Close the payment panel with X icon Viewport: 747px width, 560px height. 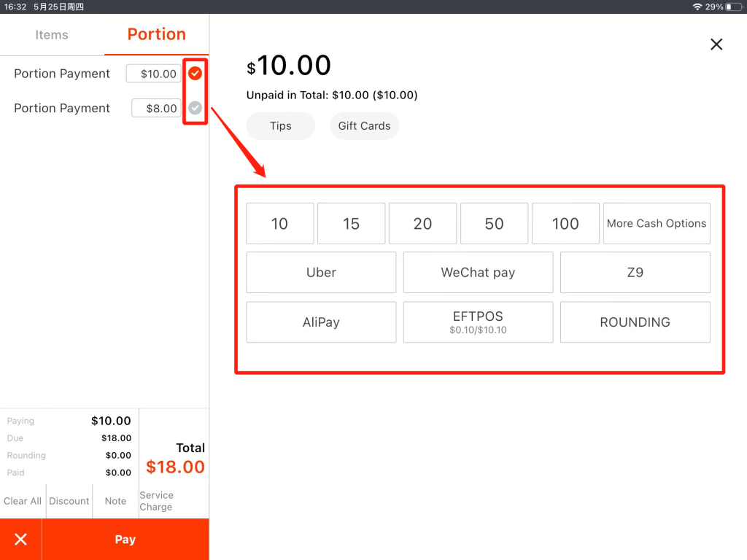click(x=716, y=44)
